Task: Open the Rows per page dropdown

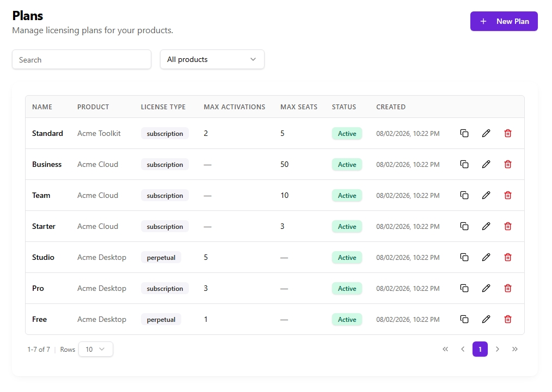Action: tap(96, 349)
